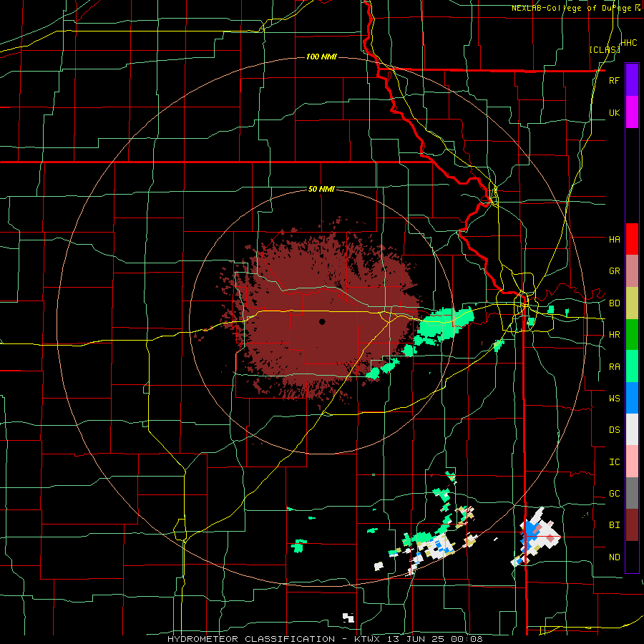Click the "WS" legend label
644x644 pixels.
click(x=614, y=399)
